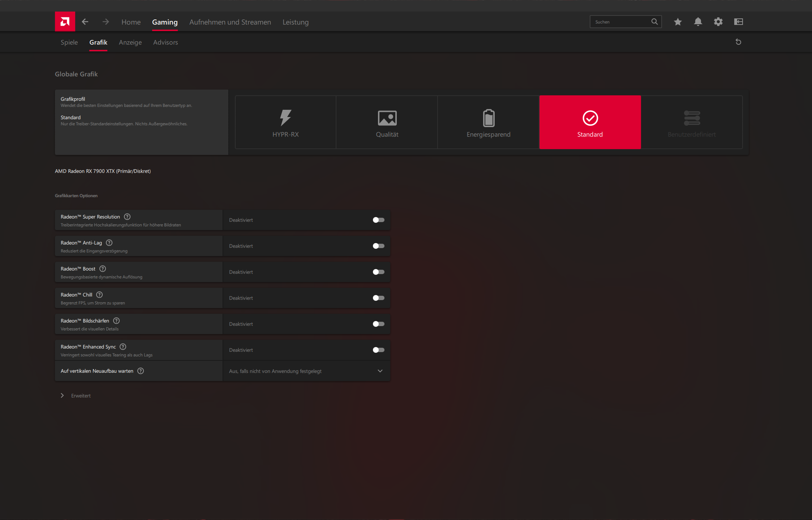
Task: Click the AMD logo home icon
Action: pos(65,22)
